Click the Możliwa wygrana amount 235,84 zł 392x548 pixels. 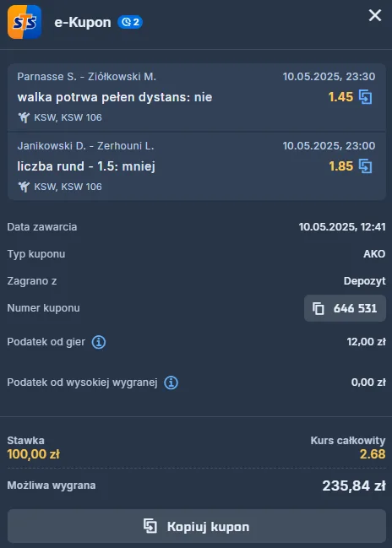coord(354,486)
